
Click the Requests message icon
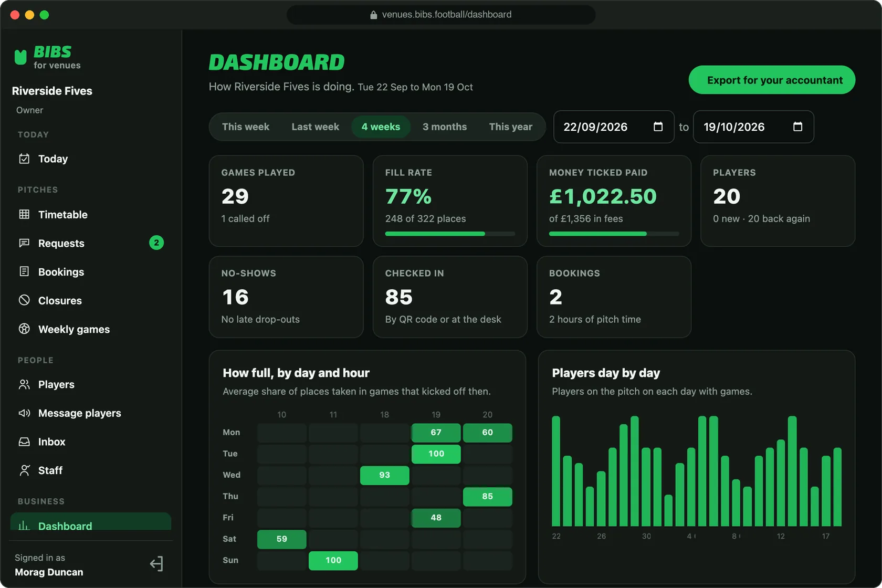coord(24,243)
